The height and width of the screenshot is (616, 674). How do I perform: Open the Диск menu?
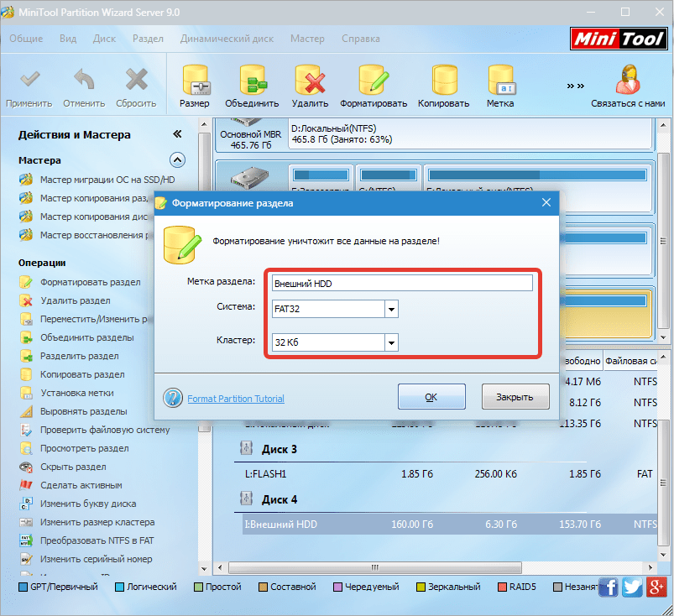(105, 39)
